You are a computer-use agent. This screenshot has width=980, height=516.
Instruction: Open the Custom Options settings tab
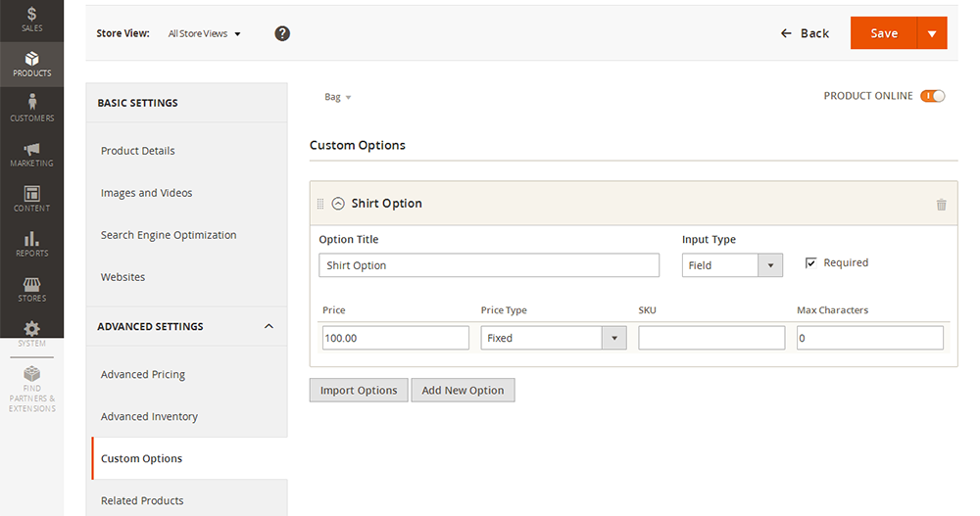pyautogui.click(x=142, y=458)
